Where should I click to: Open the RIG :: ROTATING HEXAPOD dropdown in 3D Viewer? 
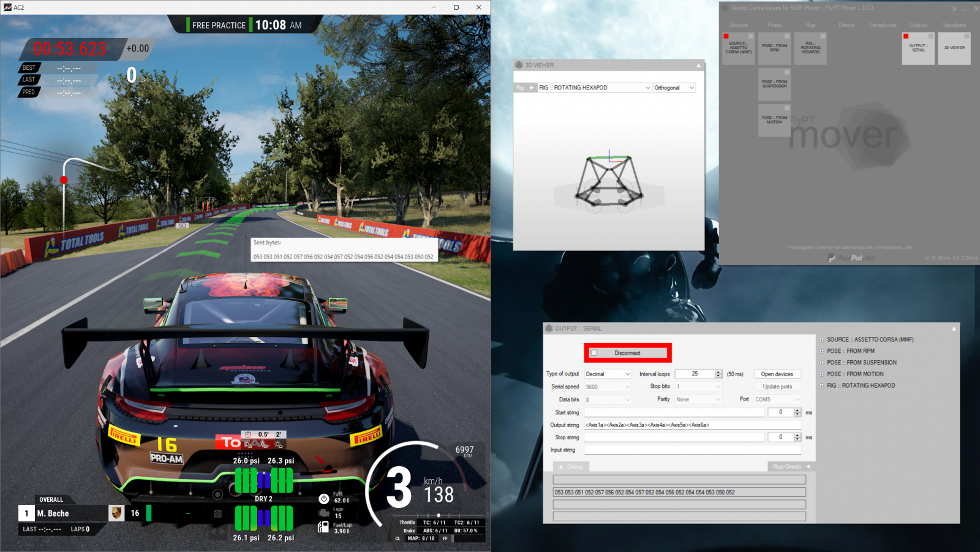[x=595, y=88]
